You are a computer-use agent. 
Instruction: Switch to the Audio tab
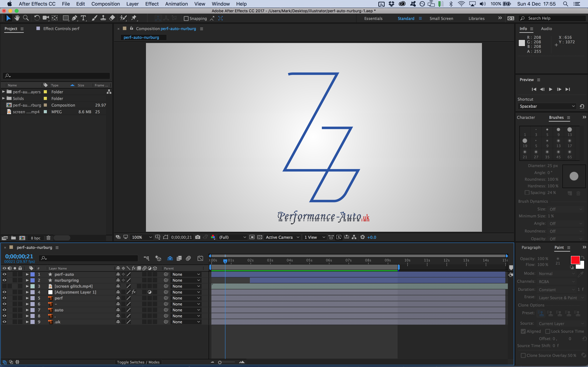pos(546,29)
